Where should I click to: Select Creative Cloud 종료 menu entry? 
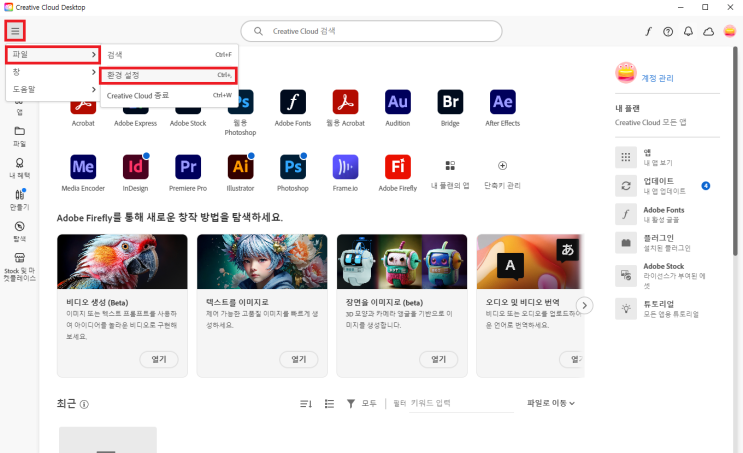coord(169,96)
